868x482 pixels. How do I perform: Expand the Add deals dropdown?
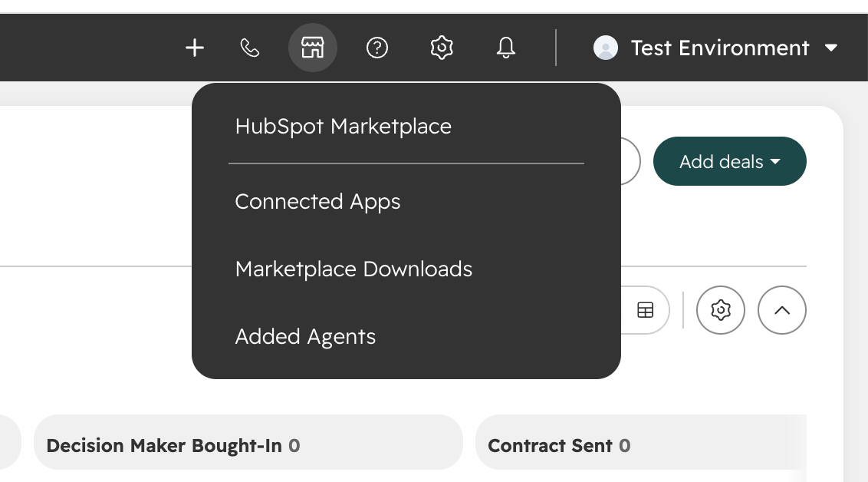[x=730, y=161]
